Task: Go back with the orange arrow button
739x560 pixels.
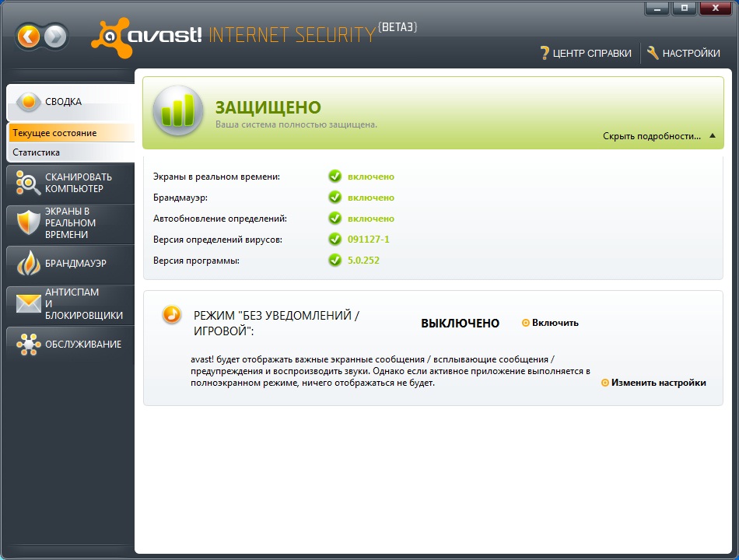Action: click(29, 37)
